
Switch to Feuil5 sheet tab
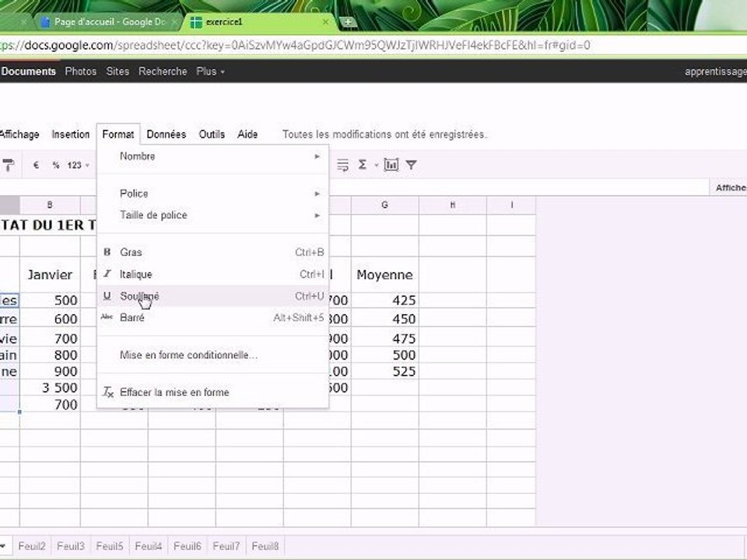click(110, 546)
